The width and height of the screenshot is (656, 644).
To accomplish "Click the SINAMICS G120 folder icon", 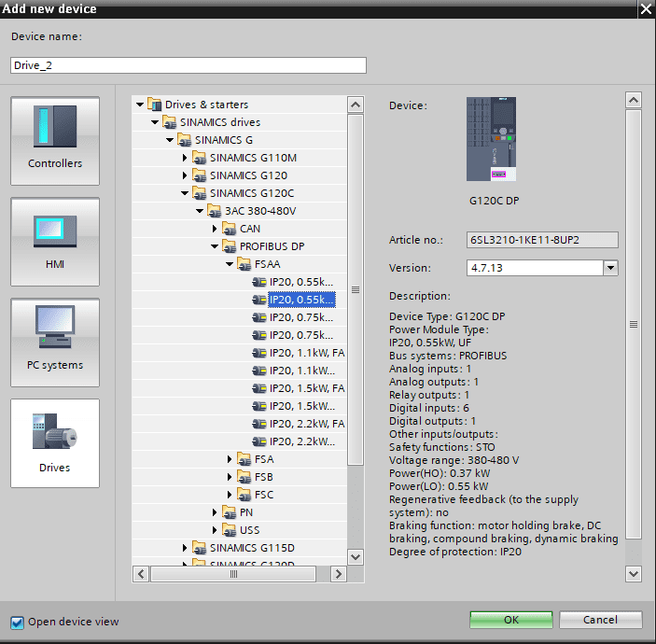I will pyautogui.click(x=200, y=175).
